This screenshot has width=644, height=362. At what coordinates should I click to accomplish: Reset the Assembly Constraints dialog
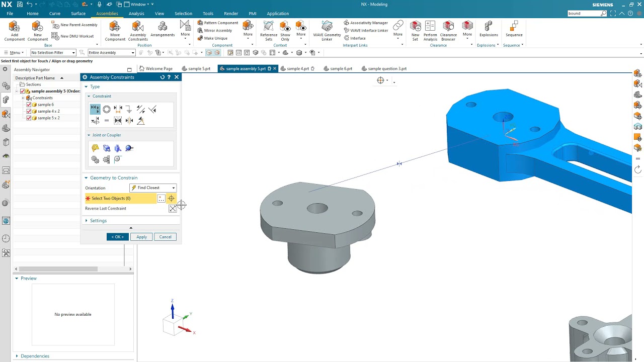162,77
